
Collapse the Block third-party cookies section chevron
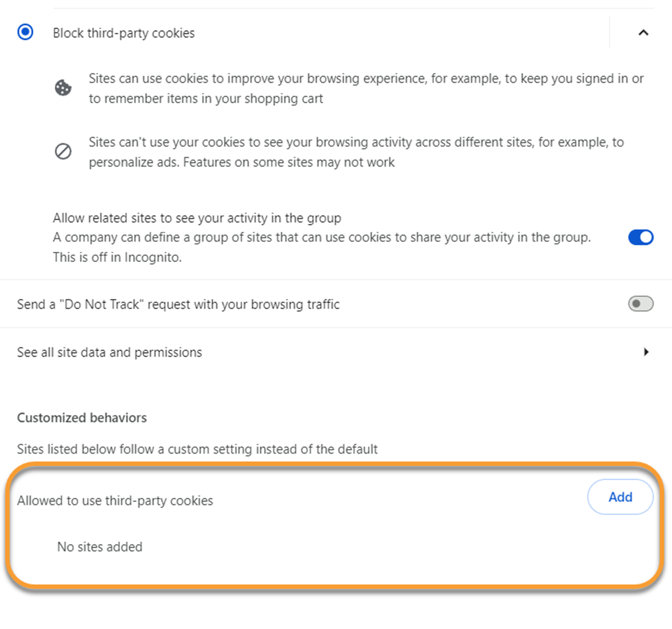644,32
